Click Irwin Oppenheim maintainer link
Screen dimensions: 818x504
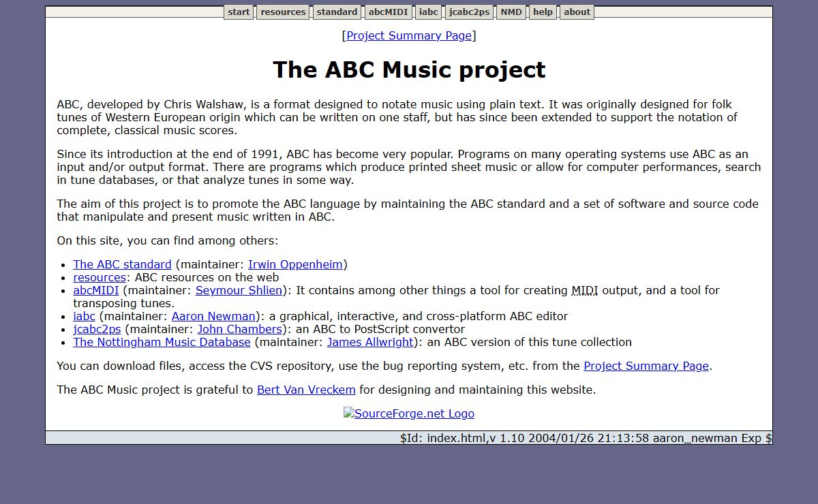[x=295, y=264]
